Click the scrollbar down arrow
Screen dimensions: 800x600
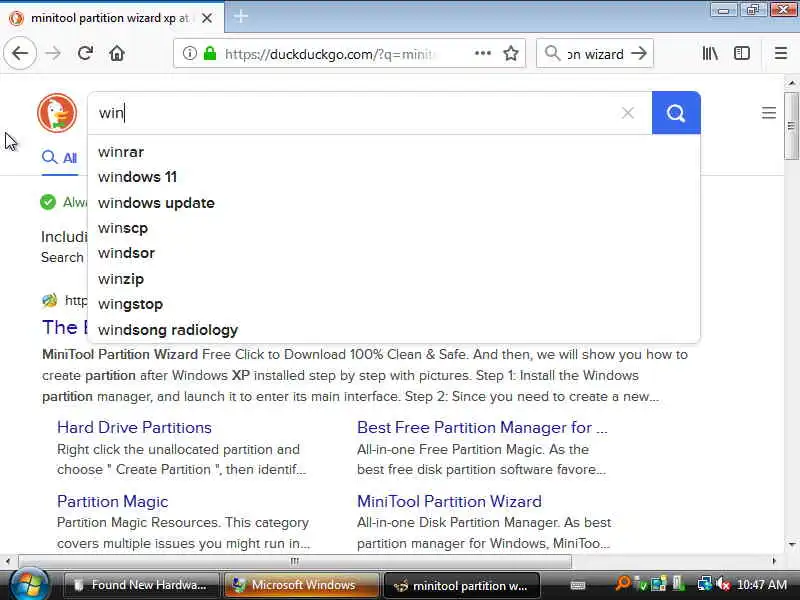tap(792, 544)
